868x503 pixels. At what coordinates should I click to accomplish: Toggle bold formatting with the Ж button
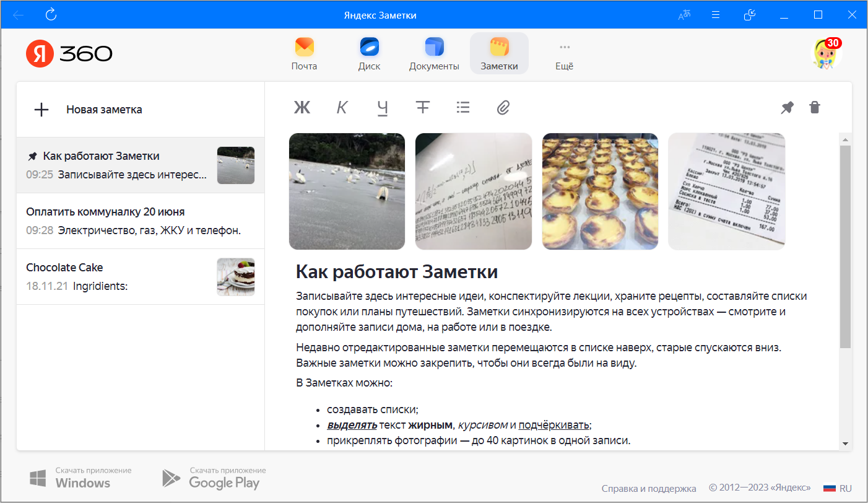pyautogui.click(x=302, y=108)
